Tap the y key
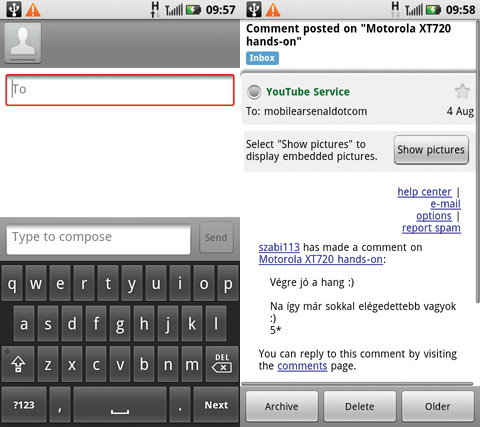Image resolution: width=480 pixels, height=427 pixels. (132, 283)
